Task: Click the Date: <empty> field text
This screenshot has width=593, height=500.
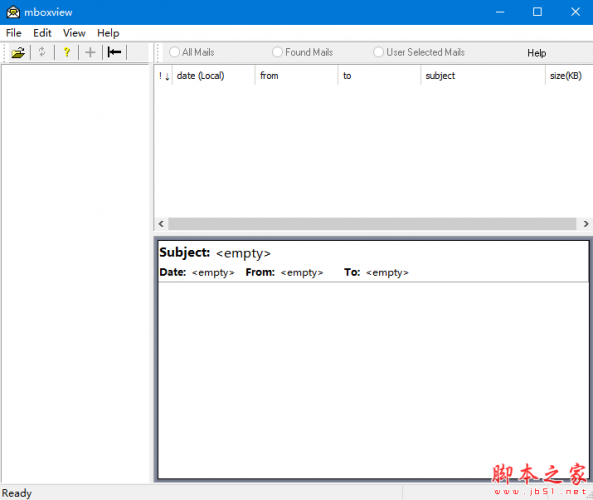Action: click(x=197, y=272)
